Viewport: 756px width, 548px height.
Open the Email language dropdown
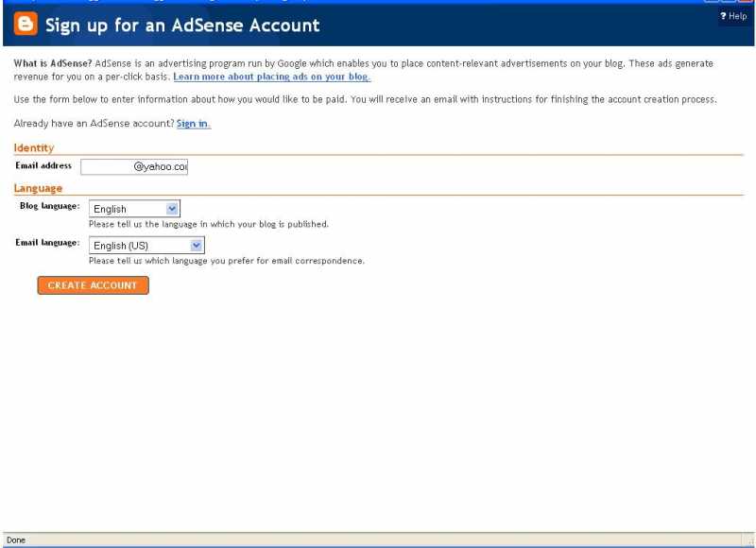coord(145,245)
